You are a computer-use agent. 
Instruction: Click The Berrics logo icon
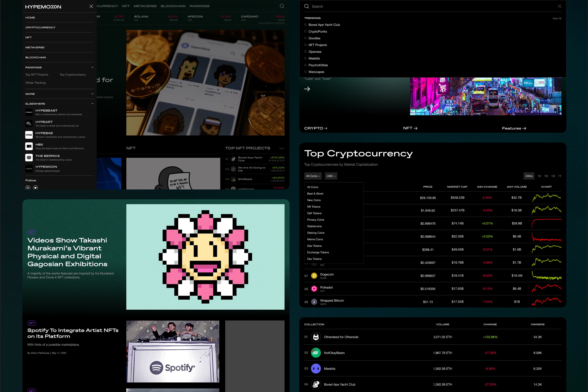point(29,157)
